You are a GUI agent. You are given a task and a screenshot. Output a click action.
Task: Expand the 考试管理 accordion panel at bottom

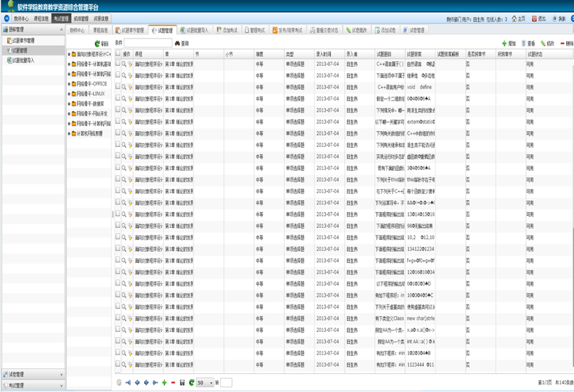(61, 385)
